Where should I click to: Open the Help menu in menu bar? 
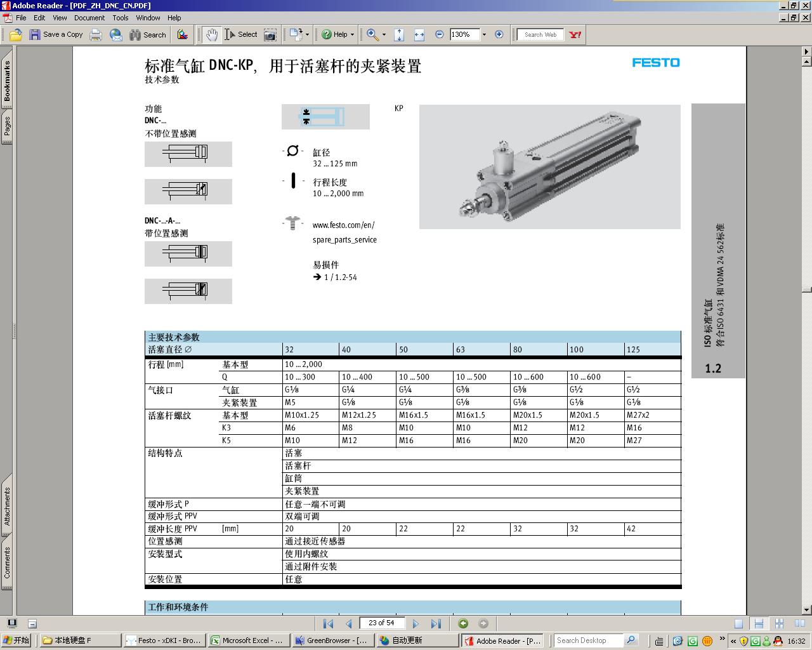tap(174, 18)
